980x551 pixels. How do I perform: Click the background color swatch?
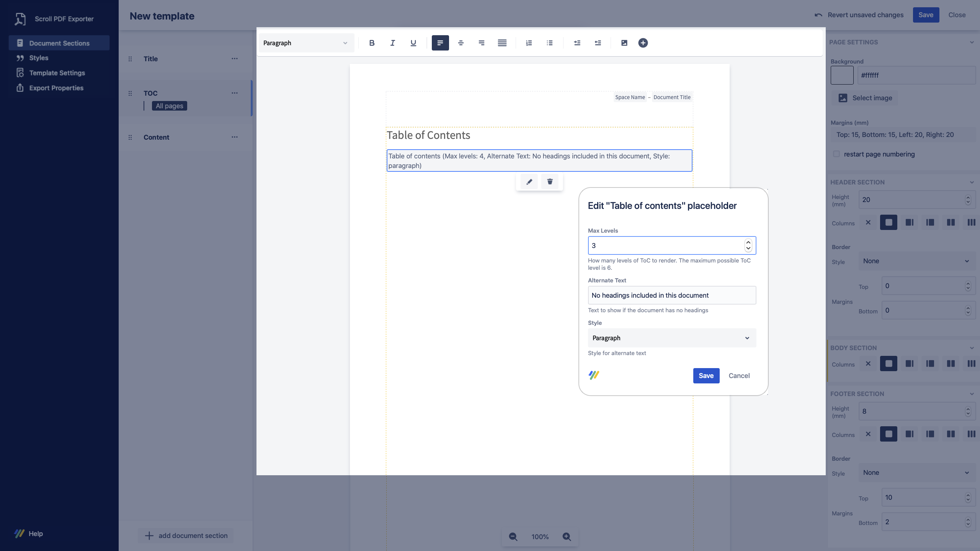[x=842, y=75]
